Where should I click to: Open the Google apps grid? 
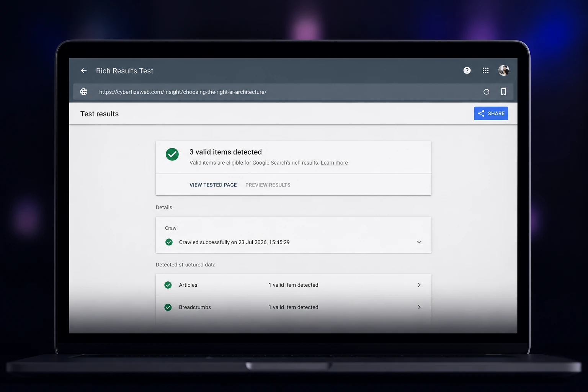pos(485,70)
